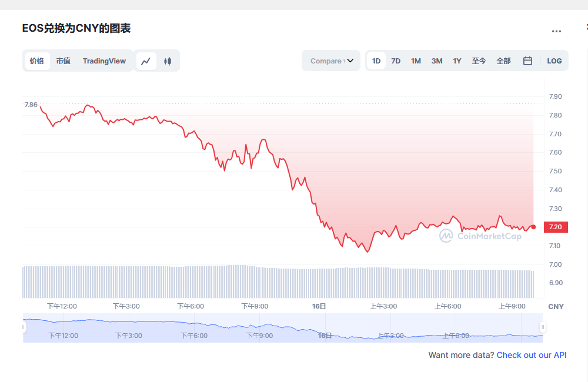Open the calendar date range picker

click(x=527, y=61)
